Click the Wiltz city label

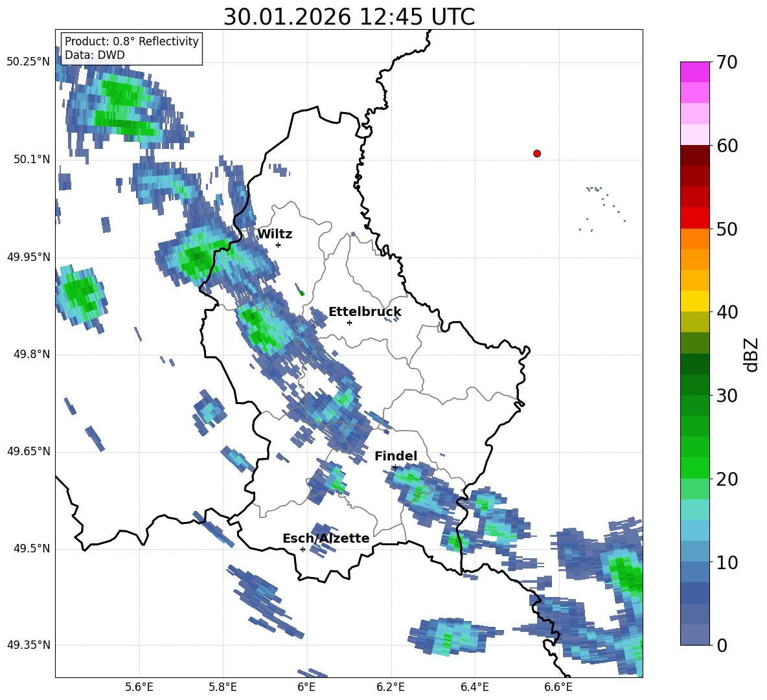pyautogui.click(x=275, y=234)
